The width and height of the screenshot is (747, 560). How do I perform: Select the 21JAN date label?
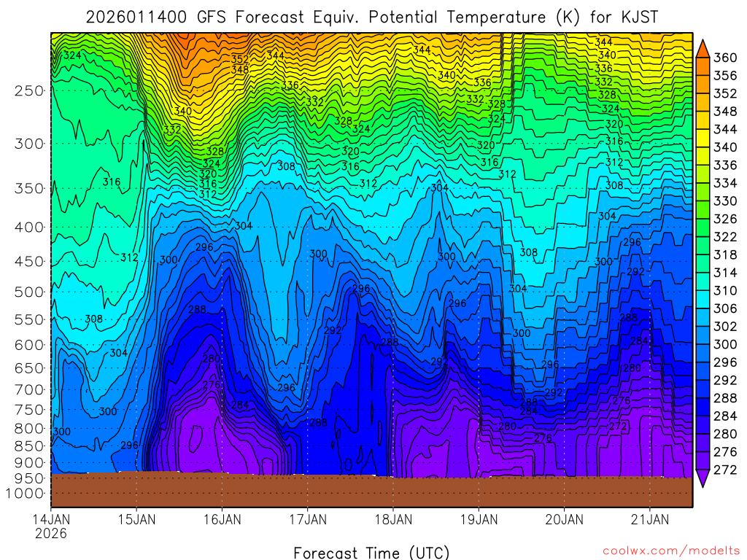(x=650, y=519)
